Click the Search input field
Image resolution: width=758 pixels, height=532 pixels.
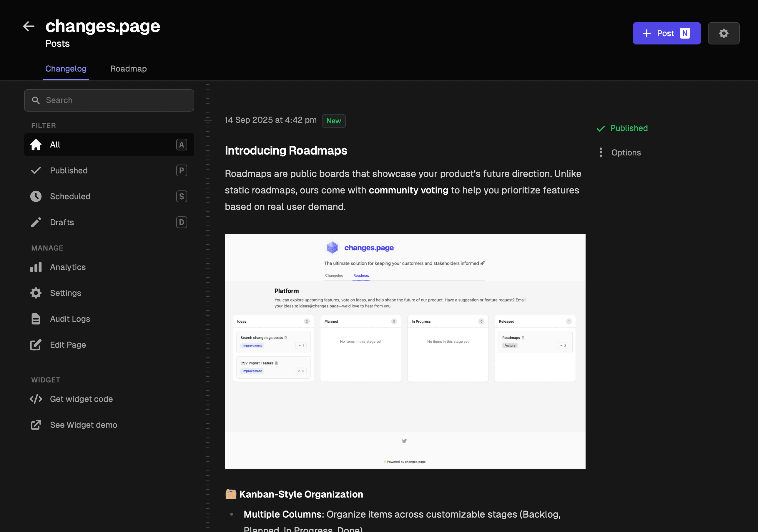(109, 100)
